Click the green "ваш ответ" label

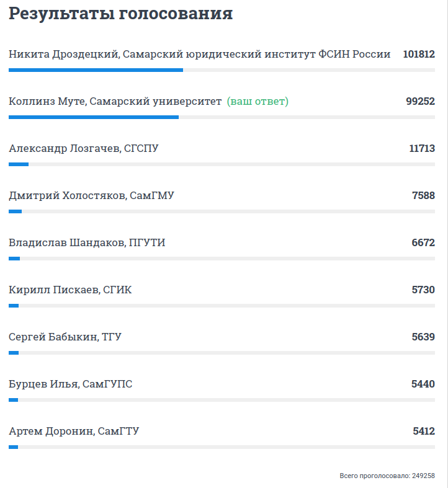[258, 102]
